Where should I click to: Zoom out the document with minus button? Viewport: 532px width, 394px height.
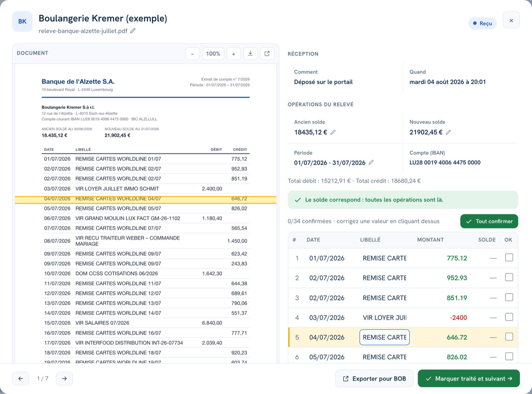coord(193,54)
